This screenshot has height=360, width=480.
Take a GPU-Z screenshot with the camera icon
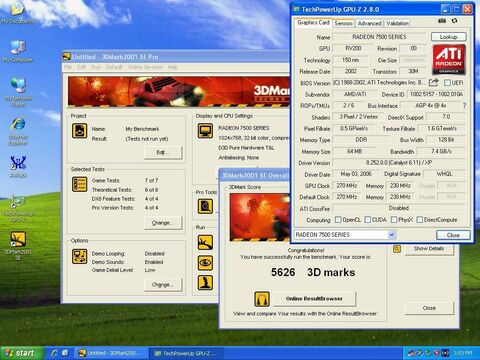(x=442, y=21)
